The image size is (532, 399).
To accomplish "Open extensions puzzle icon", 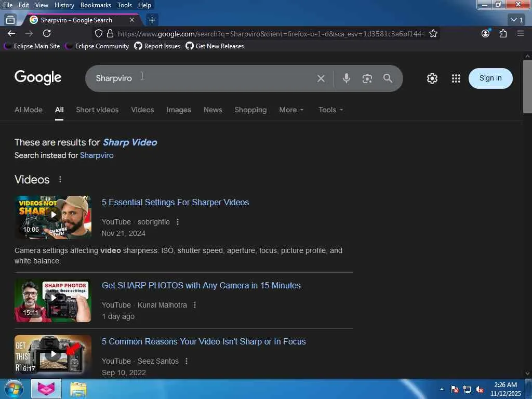I will pyautogui.click(x=503, y=33).
